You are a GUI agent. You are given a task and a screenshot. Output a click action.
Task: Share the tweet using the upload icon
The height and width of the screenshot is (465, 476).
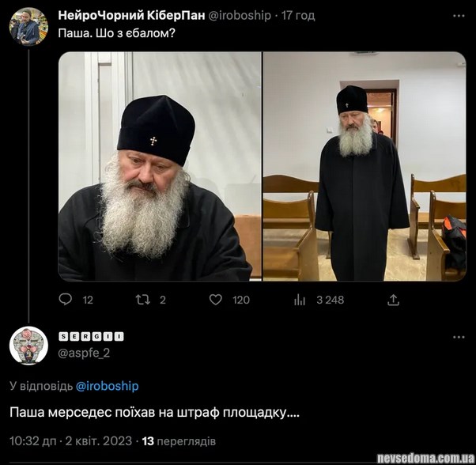(x=393, y=300)
